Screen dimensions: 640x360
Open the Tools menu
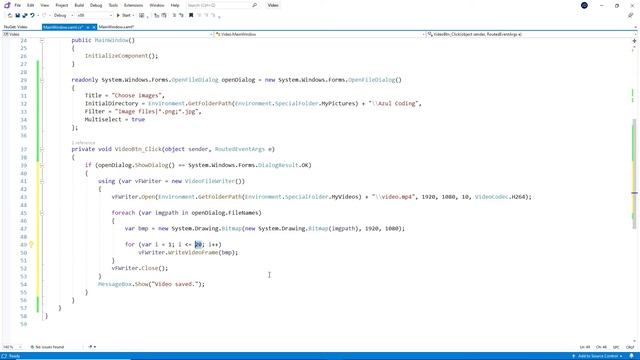[x=113, y=5]
